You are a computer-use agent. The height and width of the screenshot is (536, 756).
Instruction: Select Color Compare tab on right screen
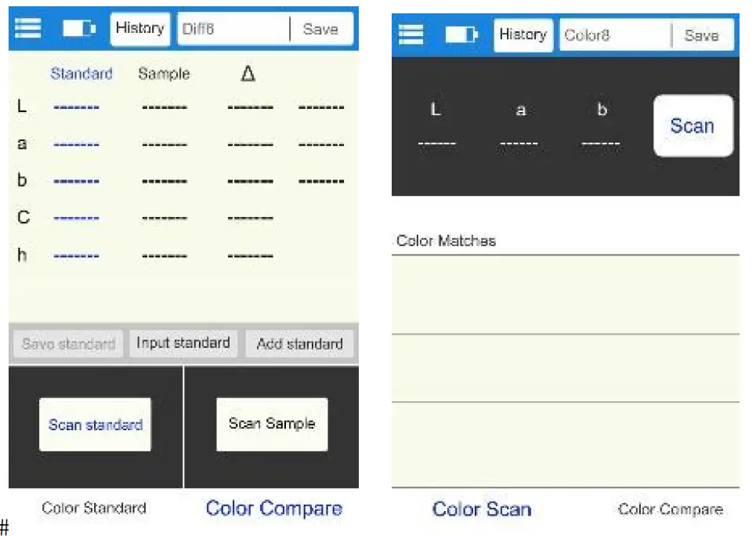click(x=670, y=509)
